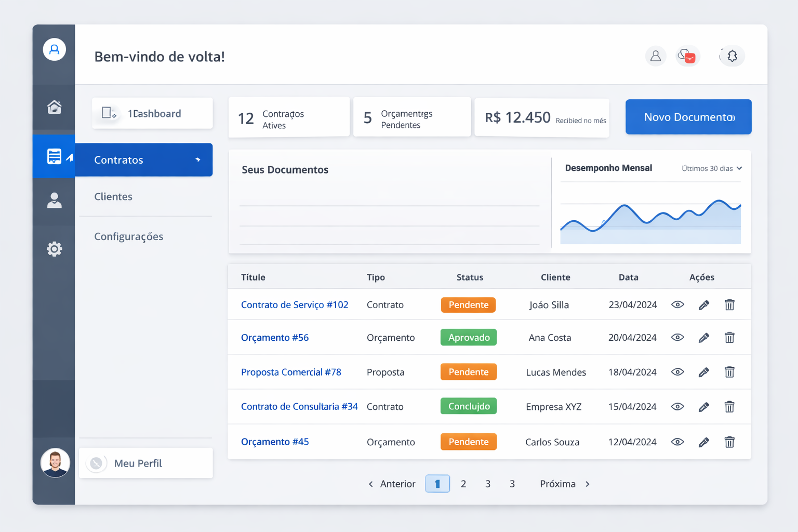Switch to the Clientes menu item
This screenshot has height=532, width=798.
click(x=113, y=196)
